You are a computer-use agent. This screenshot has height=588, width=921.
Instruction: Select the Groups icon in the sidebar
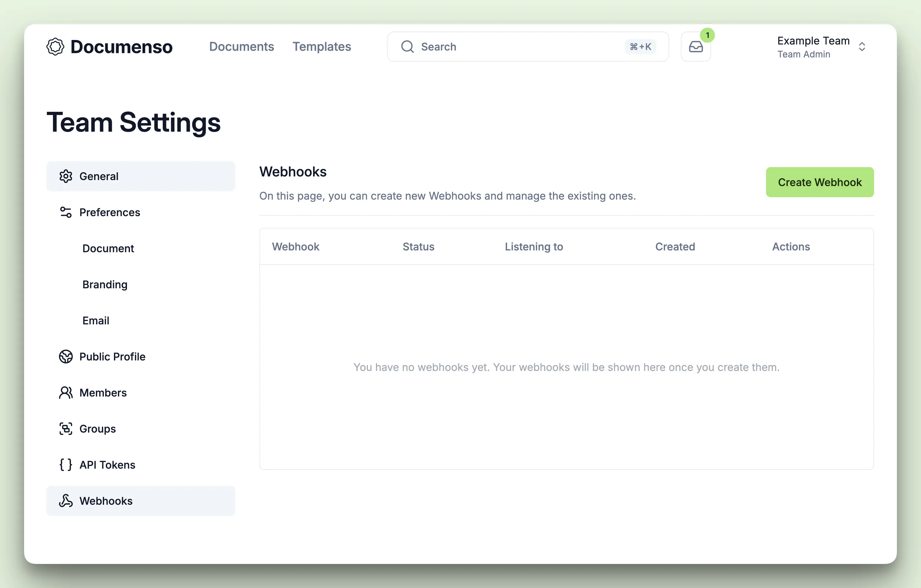point(66,429)
